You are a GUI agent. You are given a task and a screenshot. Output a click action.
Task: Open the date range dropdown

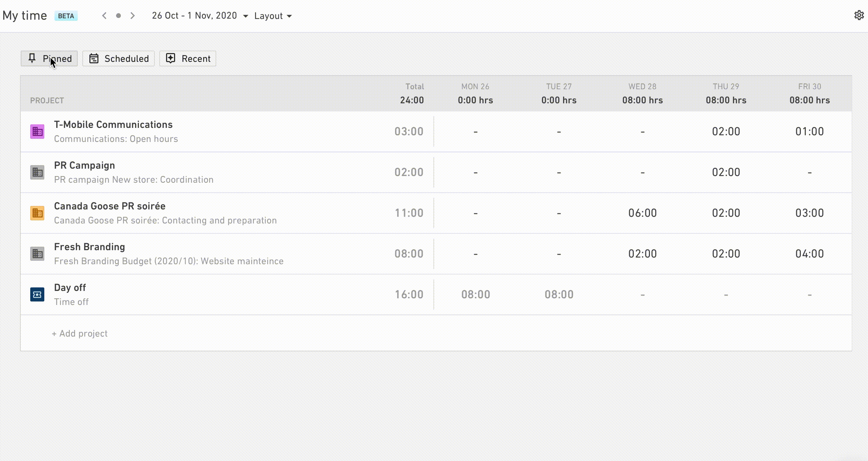pos(200,16)
